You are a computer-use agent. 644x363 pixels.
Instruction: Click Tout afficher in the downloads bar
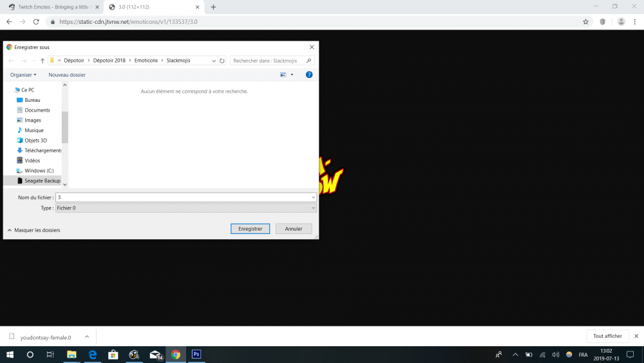607,336
